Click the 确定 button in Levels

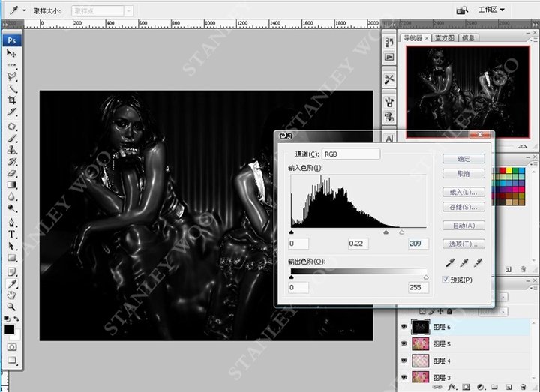click(x=462, y=159)
